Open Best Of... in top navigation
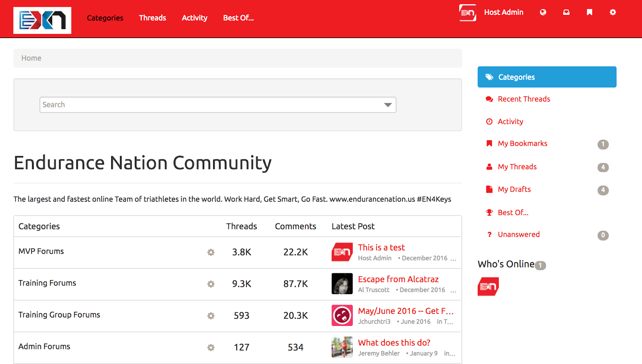This screenshot has width=642, height=364. tap(238, 18)
